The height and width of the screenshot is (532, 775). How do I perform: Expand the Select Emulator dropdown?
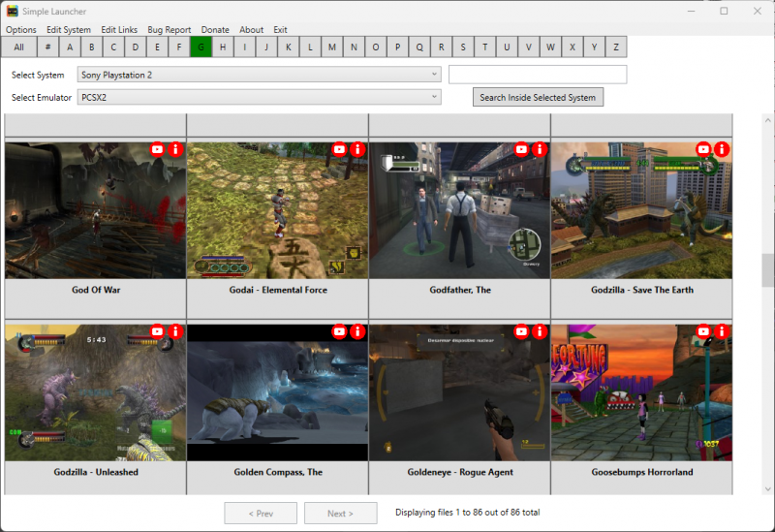[x=259, y=98]
